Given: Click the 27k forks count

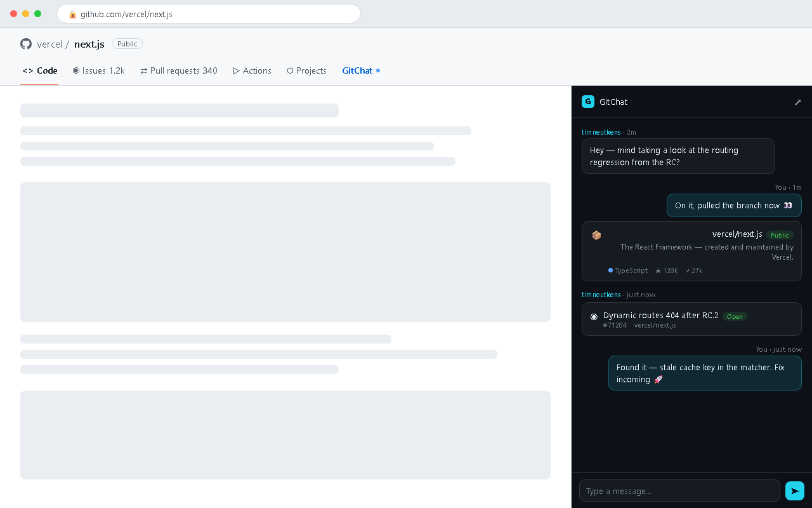Looking at the screenshot, I should click(694, 271).
